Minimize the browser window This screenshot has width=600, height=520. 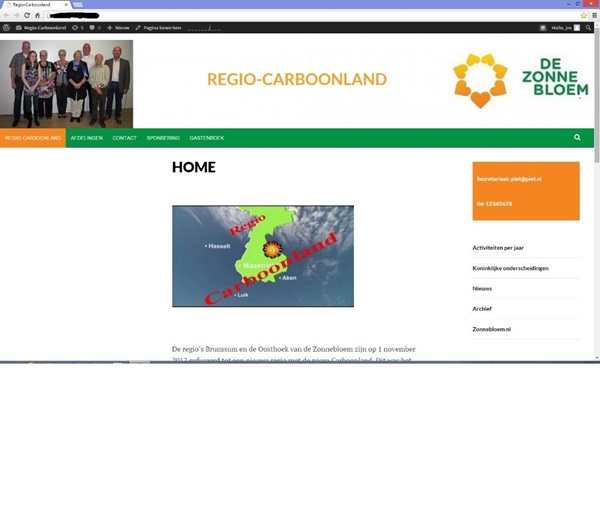pyautogui.click(x=568, y=4)
